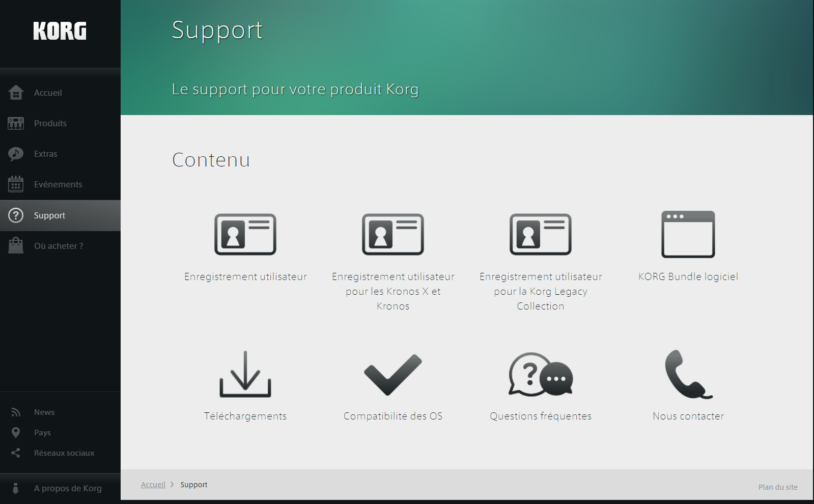This screenshot has width=814, height=504.
Task: Click the Accueil breadcrumb link
Action: (x=153, y=485)
